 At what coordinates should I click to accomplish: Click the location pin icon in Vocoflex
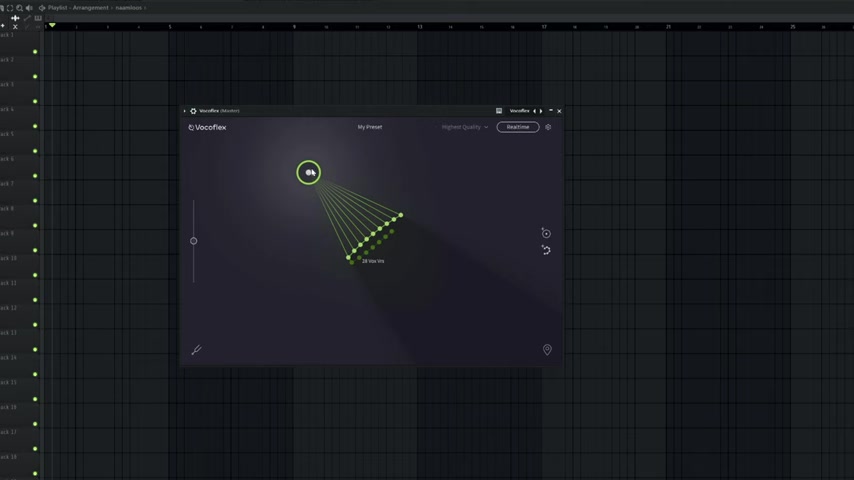click(x=547, y=349)
